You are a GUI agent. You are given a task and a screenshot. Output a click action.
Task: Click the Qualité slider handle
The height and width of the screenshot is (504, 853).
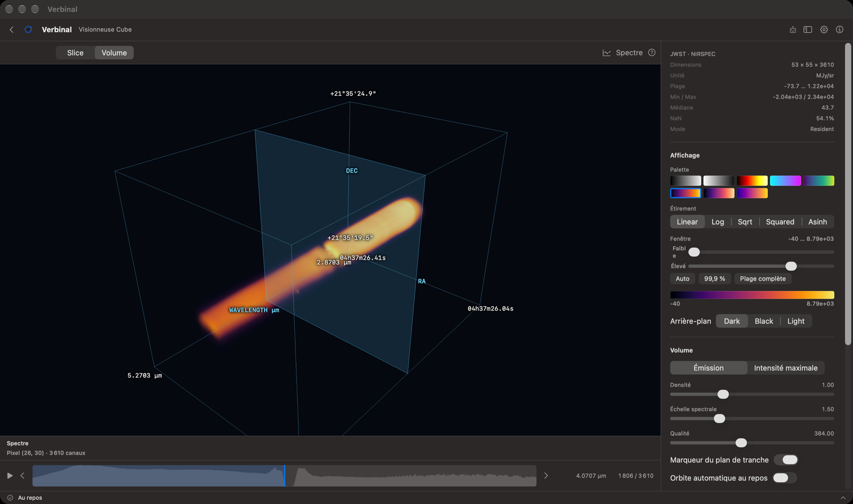741,443
